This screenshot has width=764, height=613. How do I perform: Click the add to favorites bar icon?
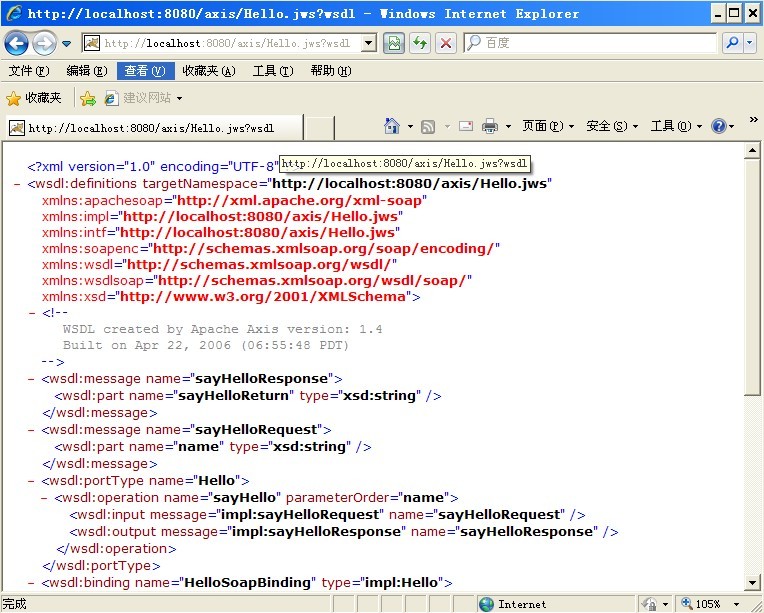pyautogui.click(x=88, y=98)
